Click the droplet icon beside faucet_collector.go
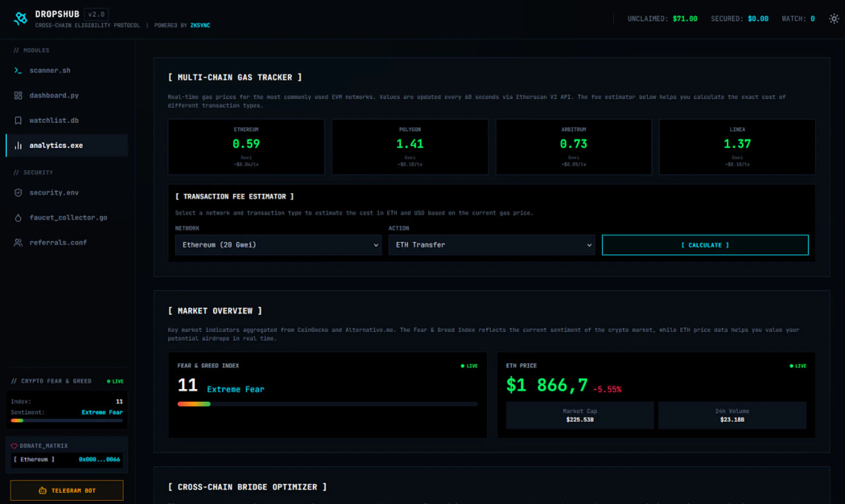Image resolution: width=845 pixels, height=504 pixels. (x=18, y=217)
